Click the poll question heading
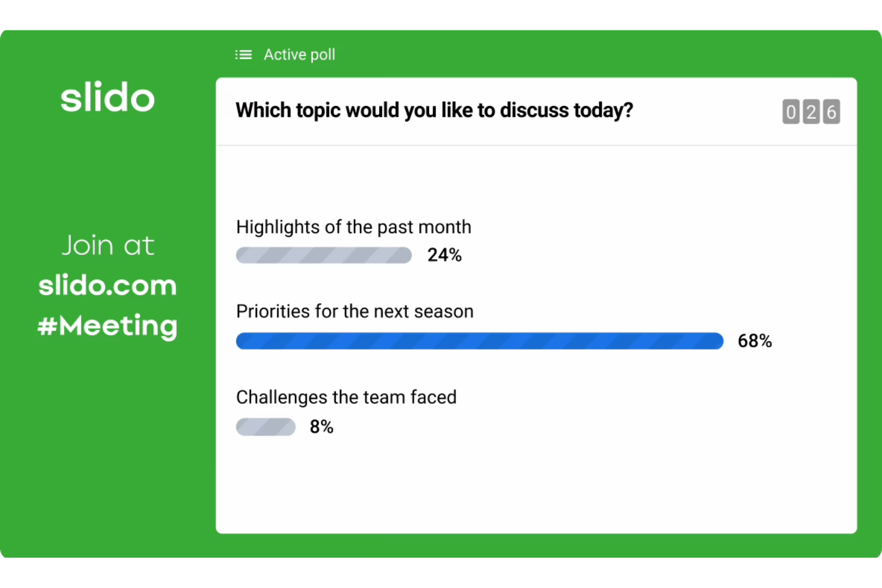 click(x=434, y=110)
